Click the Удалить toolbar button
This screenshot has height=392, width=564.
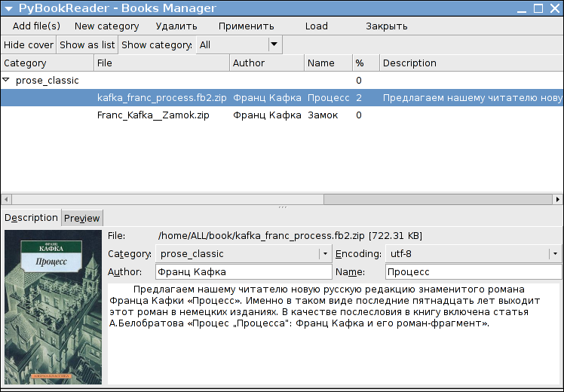pos(176,26)
